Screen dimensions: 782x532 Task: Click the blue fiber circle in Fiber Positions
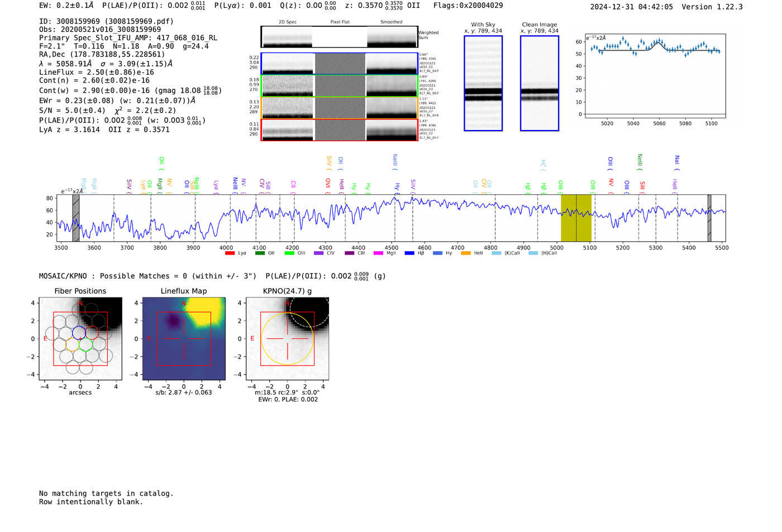pyautogui.click(x=79, y=333)
